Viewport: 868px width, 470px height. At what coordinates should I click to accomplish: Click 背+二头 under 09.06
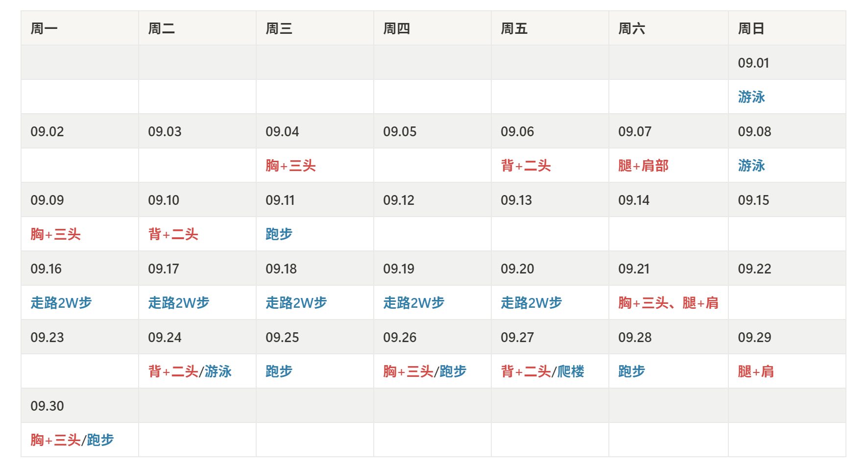(526, 166)
